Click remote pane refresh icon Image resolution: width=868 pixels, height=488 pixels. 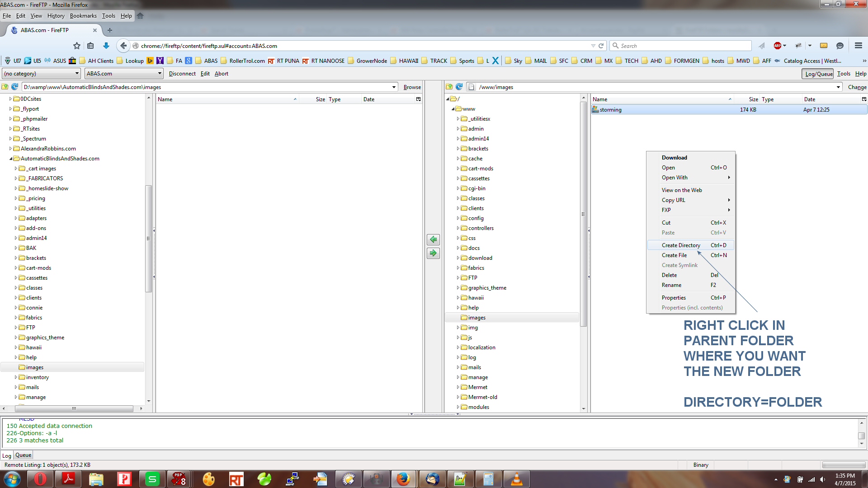tap(459, 87)
